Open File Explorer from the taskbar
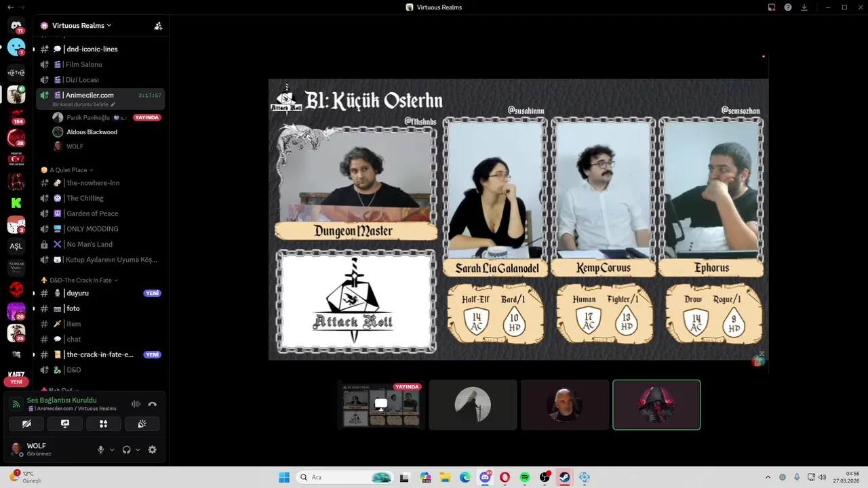The image size is (868, 488). click(446, 477)
